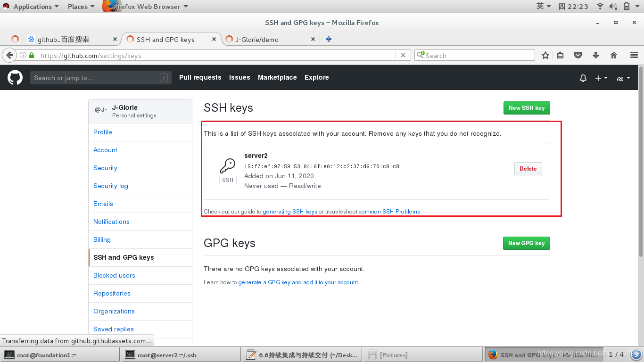644x362 pixels.
Task: Bookmark this page with the star icon
Action: click(x=545, y=55)
